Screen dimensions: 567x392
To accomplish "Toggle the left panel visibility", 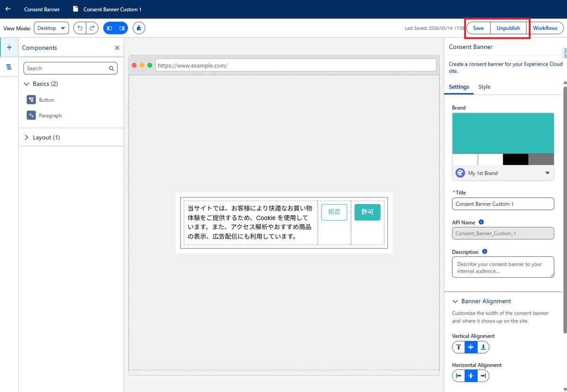I will [110, 28].
